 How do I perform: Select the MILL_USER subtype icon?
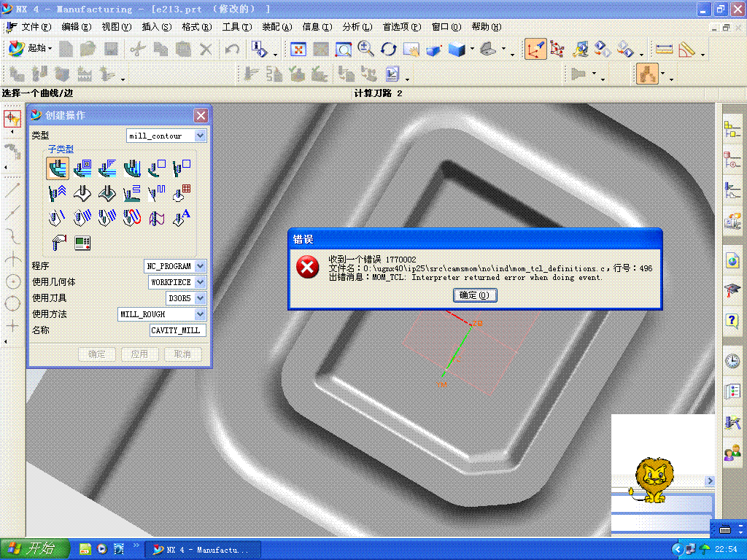58,242
